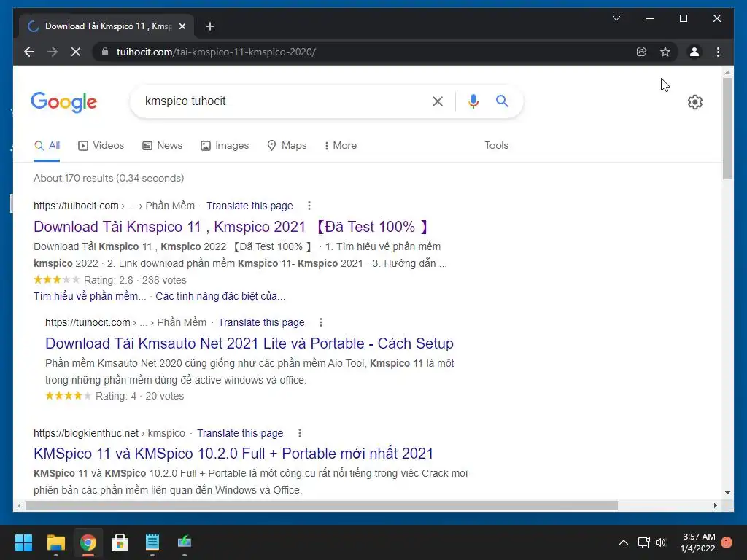Open options menu for Kmsauto Net result
Screen dimensions: 747x560
click(321, 322)
